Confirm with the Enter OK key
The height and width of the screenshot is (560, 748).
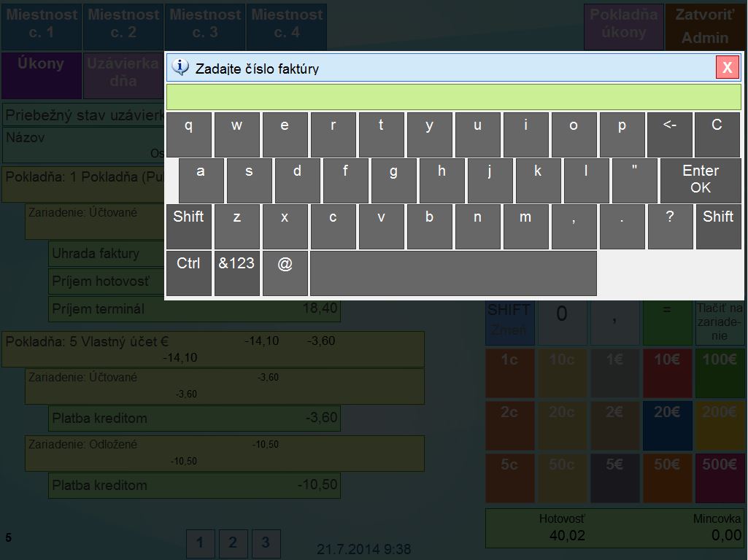point(700,179)
